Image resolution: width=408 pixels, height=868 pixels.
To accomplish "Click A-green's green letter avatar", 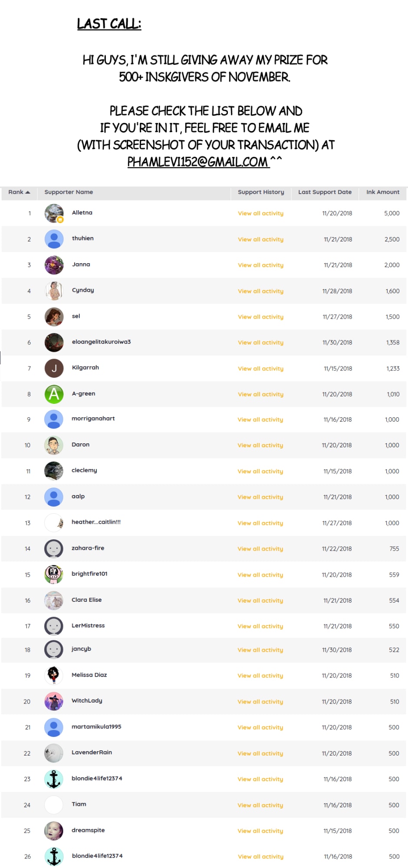I will (54, 394).
